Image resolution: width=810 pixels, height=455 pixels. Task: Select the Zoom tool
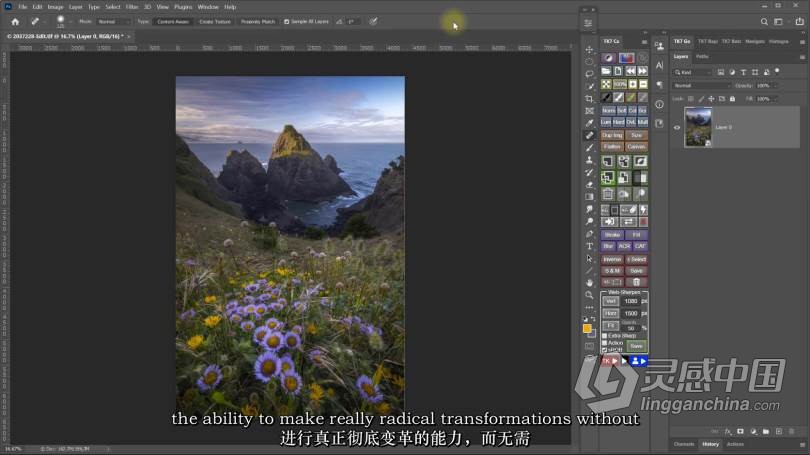pos(589,295)
